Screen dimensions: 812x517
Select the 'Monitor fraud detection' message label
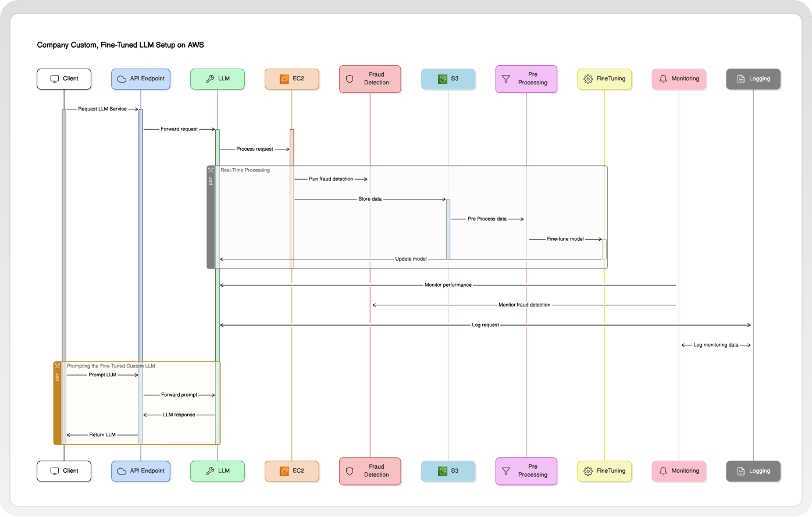(524, 305)
